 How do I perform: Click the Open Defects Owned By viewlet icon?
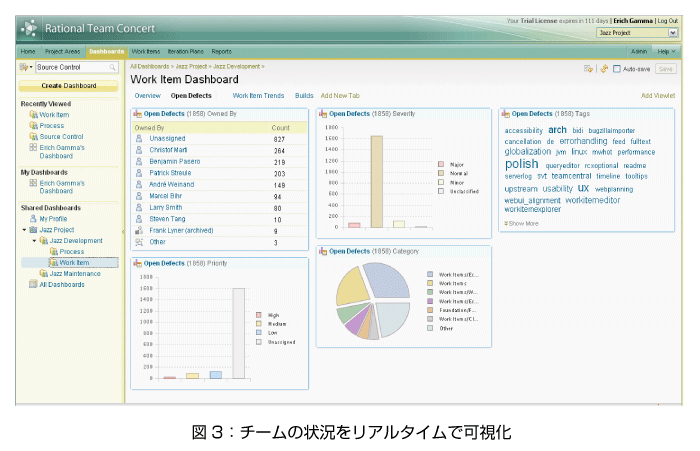[138, 114]
